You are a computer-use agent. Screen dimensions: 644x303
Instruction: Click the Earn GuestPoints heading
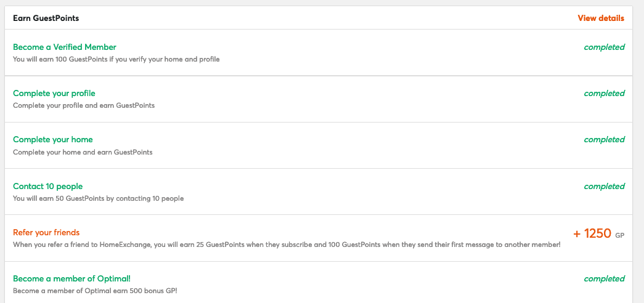[46, 18]
